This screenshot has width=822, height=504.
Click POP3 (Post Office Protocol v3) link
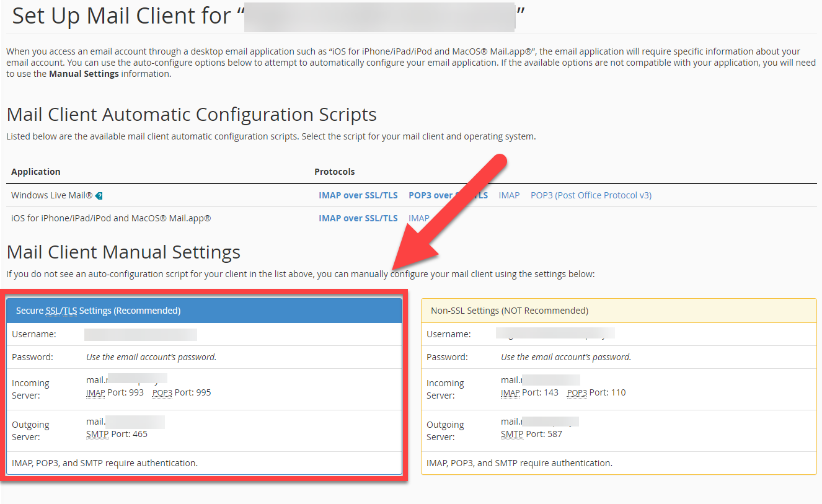point(591,195)
